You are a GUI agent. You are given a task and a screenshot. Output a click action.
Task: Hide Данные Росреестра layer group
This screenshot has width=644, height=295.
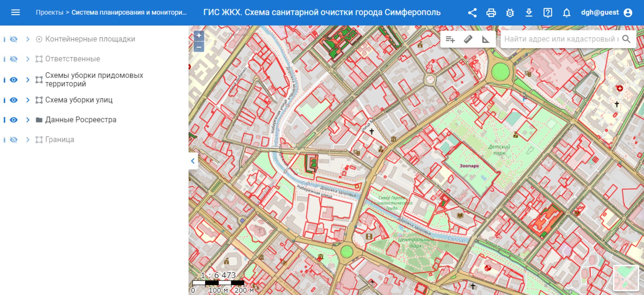click(13, 120)
